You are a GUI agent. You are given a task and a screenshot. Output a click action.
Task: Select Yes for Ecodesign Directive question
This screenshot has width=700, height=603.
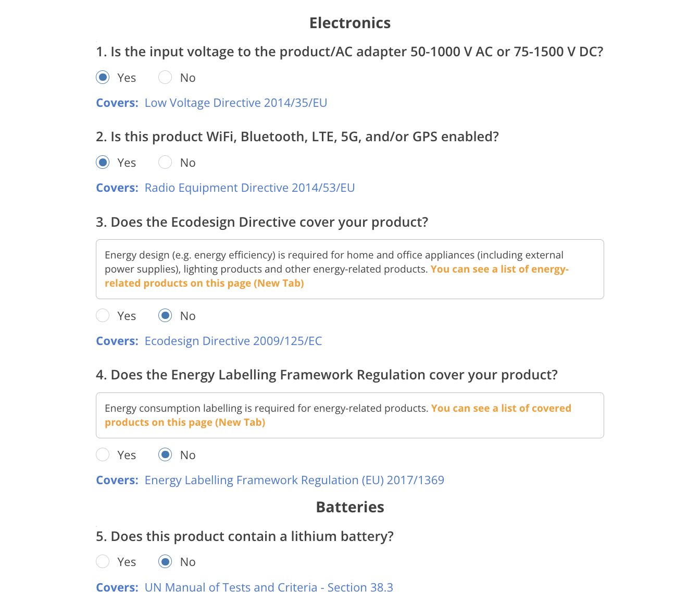(103, 316)
